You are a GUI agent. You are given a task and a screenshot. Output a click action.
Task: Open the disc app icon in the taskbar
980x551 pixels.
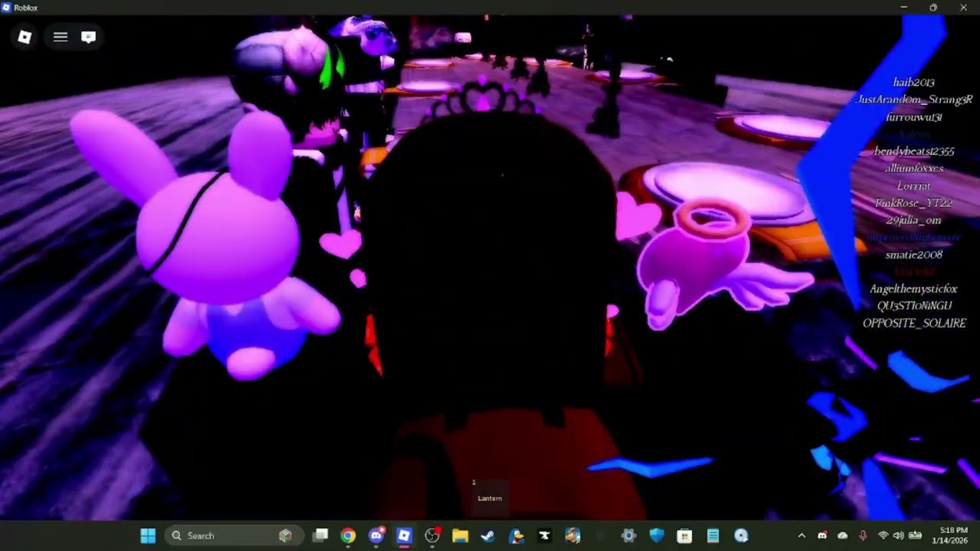tap(741, 536)
